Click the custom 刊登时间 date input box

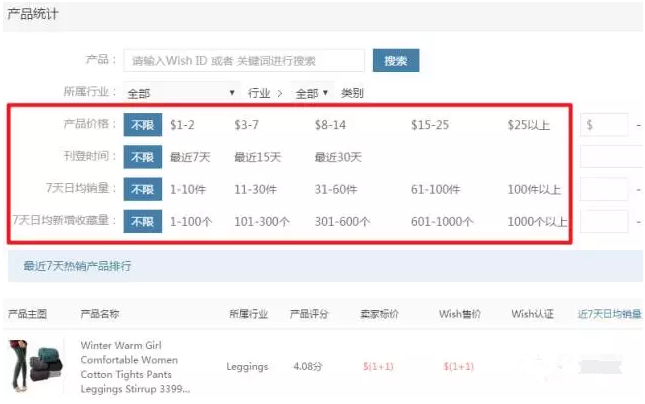pyautogui.click(x=612, y=157)
